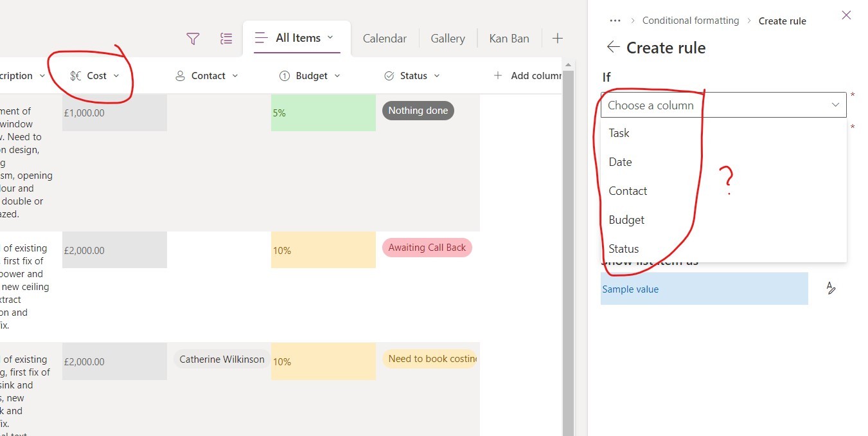
Task: Select Contact from the column list
Action: click(723, 191)
